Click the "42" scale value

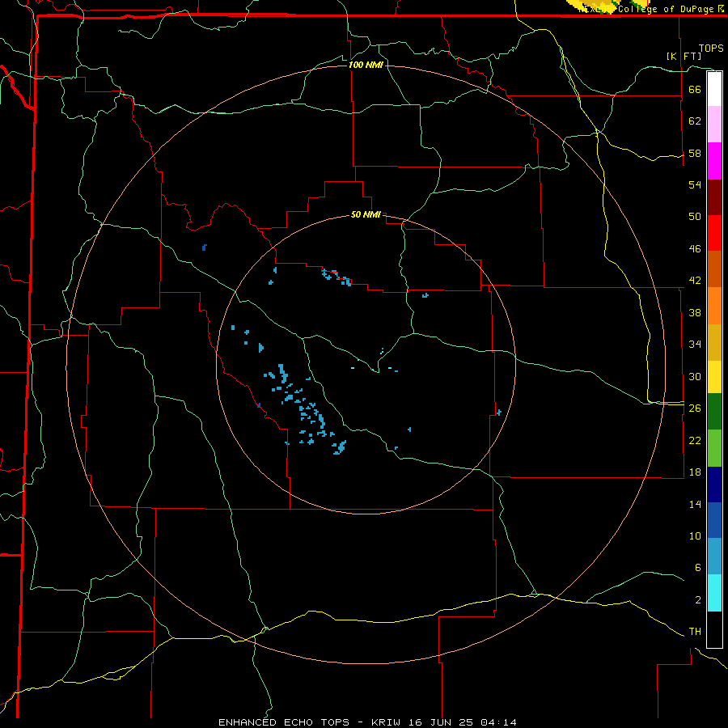695,281
